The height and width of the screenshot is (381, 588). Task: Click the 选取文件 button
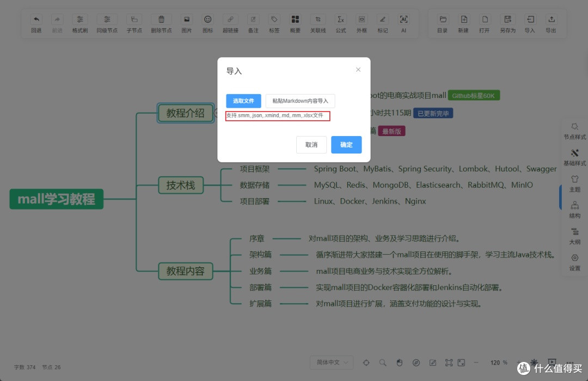243,101
